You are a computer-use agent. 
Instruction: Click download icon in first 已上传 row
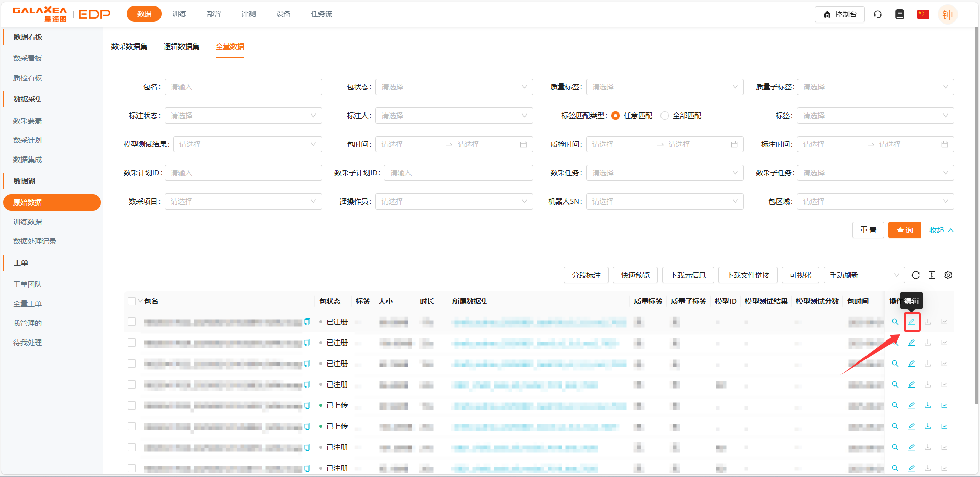pyautogui.click(x=928, y=405)
